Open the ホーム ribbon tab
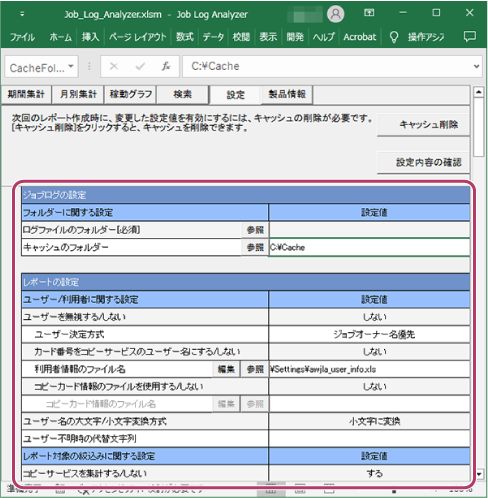488x498 pixels. 60,37
